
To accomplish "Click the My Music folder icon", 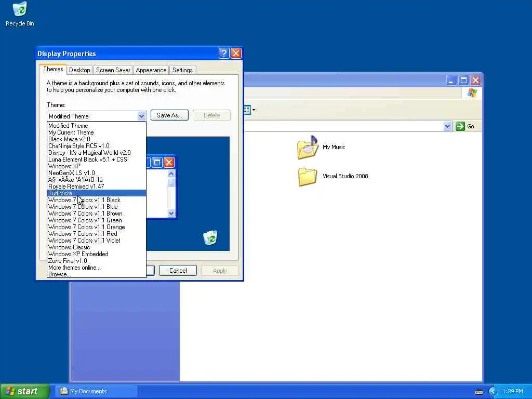I will (308, 147).
